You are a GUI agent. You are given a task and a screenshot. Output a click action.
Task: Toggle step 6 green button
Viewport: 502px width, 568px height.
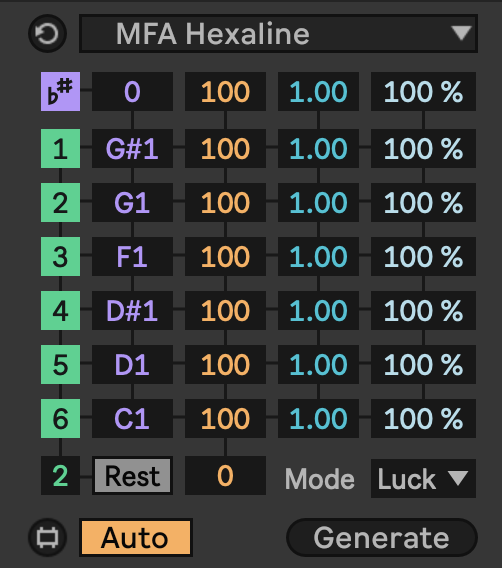pyautogui.click(x=60, y=418)
